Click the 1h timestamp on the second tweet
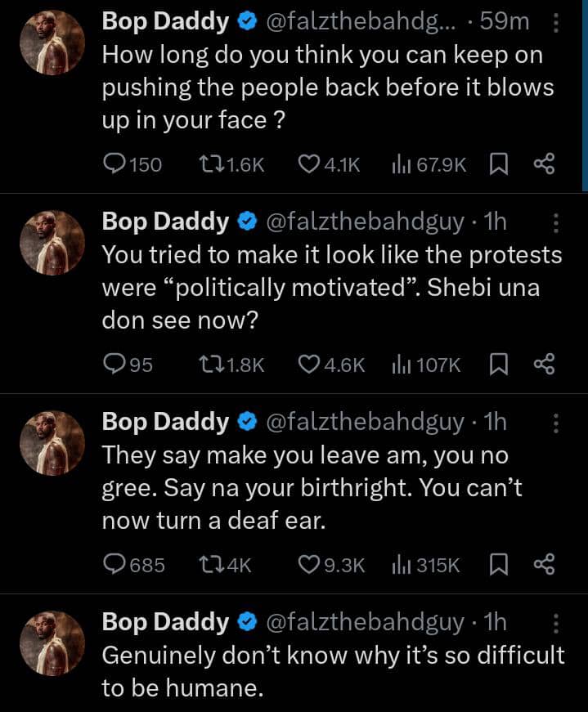The image size is (588, 712). click(x=497, y=221)
